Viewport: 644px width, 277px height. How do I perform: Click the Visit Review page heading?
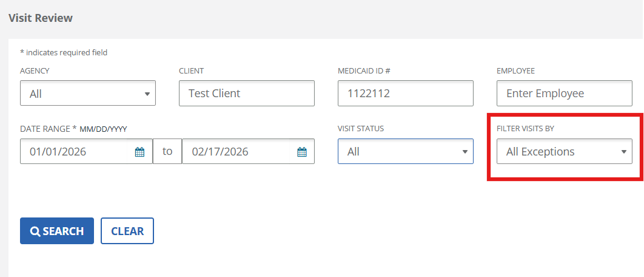(x=41, y=18)
